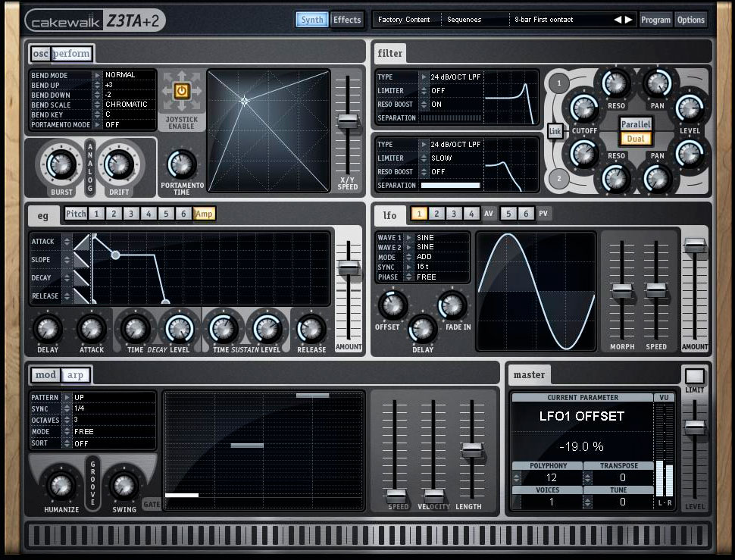Click the previous preset arrow
Screen dimensions: 735x560
pyautogui.click(x=618, y=20)
